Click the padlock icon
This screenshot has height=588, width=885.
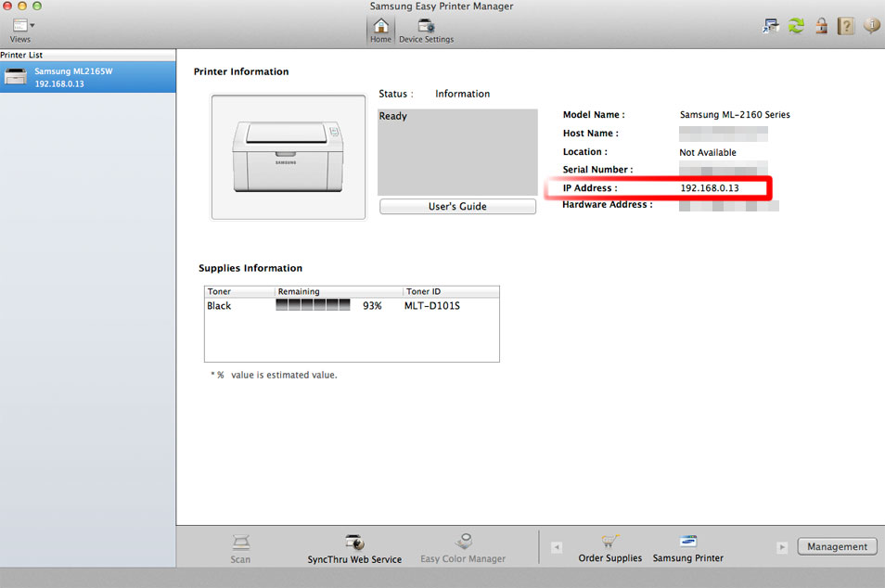tap(821, 25)
